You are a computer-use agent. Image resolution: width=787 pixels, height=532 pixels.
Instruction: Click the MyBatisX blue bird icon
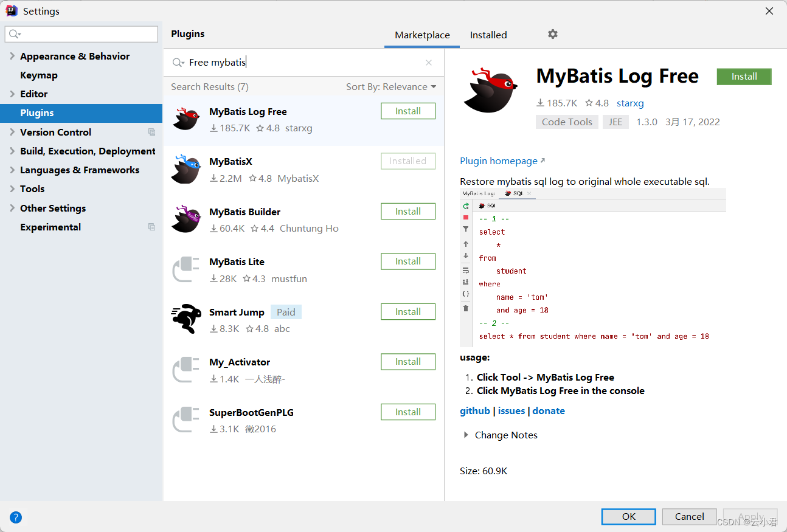pos(186,169)
